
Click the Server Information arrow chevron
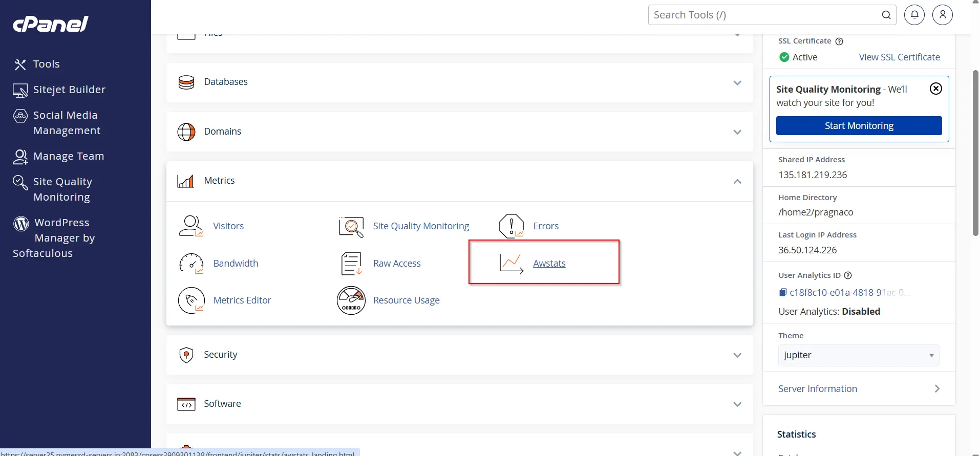(x=937, y=389)
